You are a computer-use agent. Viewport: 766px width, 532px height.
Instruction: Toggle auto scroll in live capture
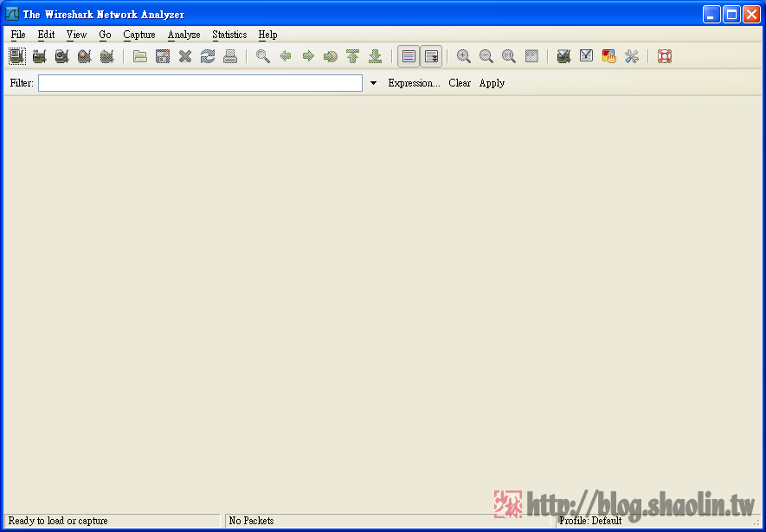(x=431, y=56)
